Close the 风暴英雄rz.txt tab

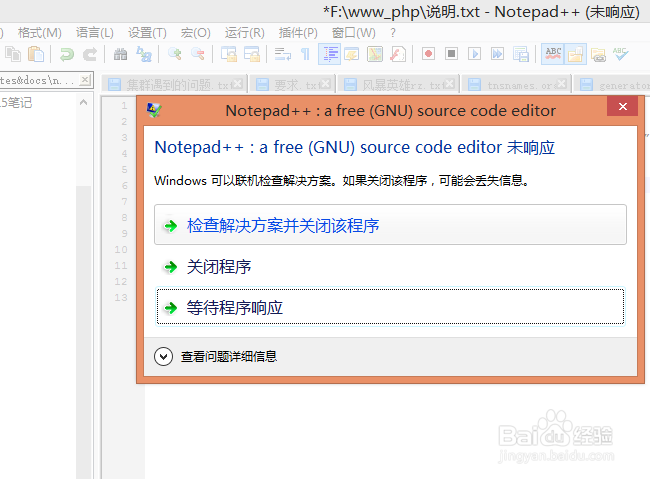450,84
